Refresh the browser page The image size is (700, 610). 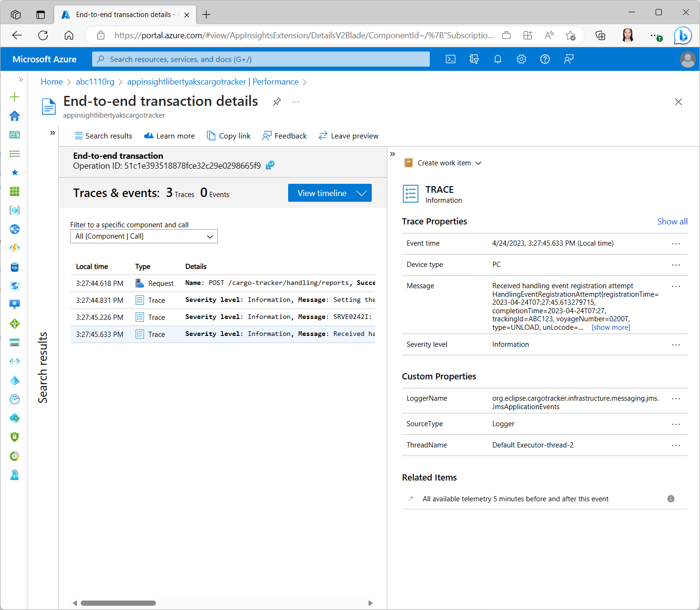(x=43, y=35)
